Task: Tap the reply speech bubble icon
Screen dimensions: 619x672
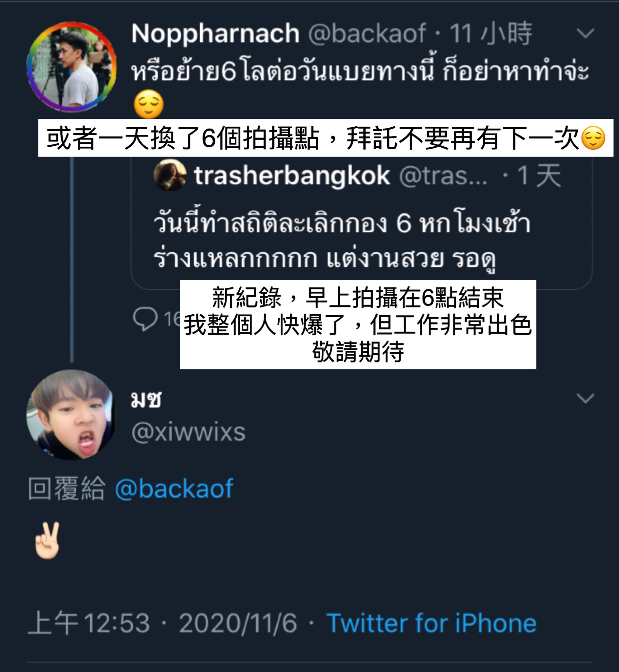Action: [145, 319]
